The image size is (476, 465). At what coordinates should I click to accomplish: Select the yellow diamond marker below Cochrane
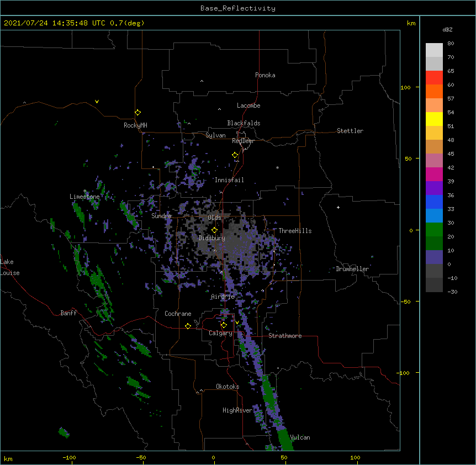point(188,326)
